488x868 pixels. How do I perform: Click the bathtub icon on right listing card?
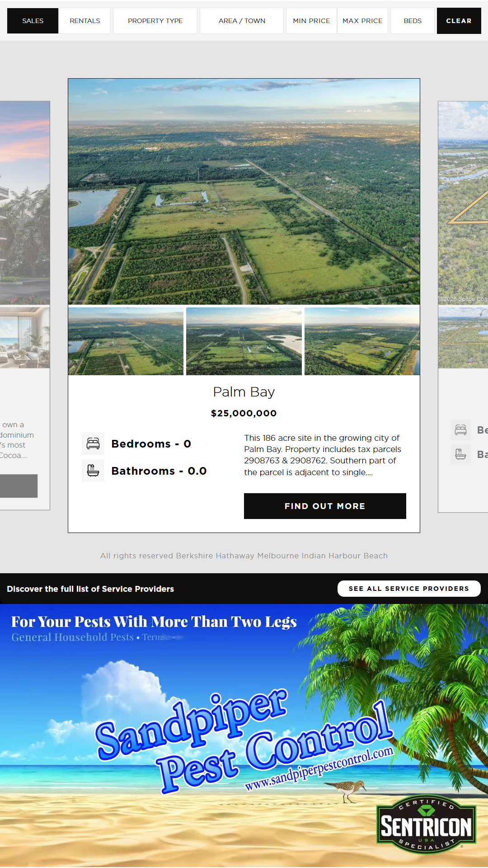461,454
